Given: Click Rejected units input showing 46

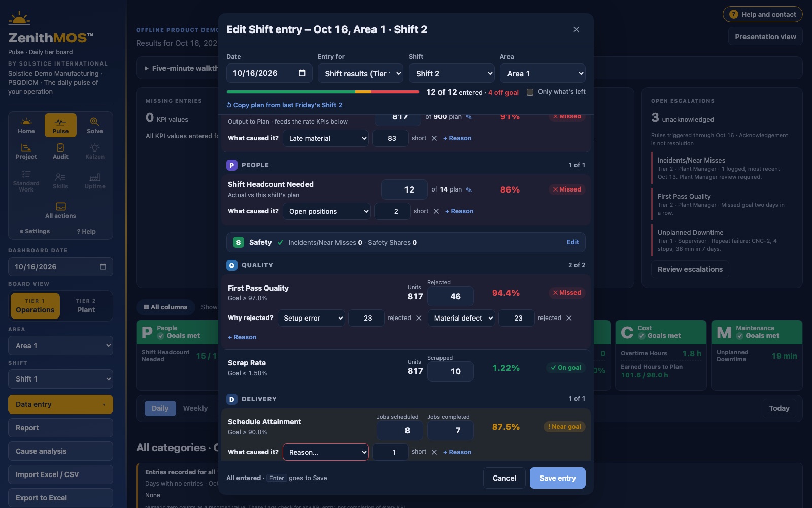Looking at the screenshot, I should point(451,296).
